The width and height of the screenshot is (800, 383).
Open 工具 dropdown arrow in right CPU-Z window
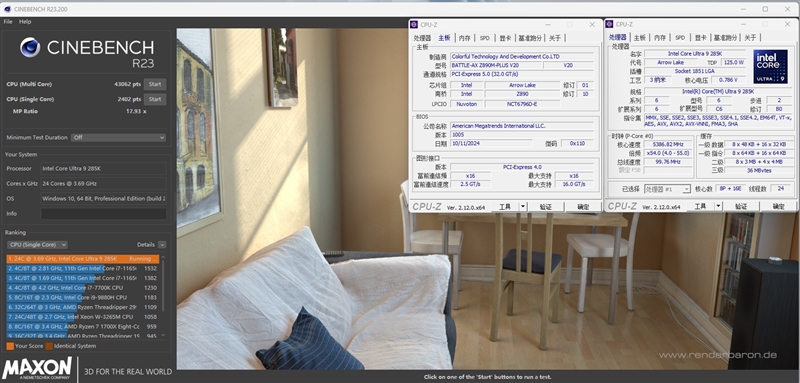click(x=718, y=207)
